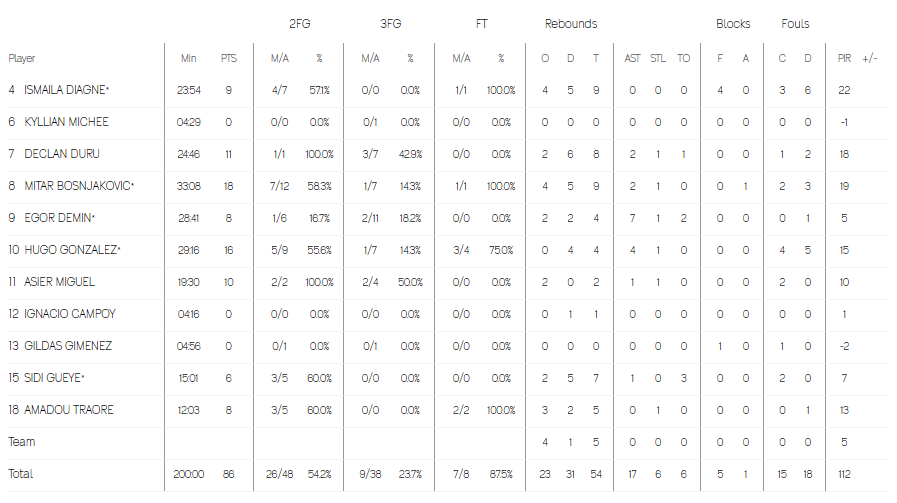Viewport: 897px width, 503px height.
Task: Click the AST column header
Action: tap(632, 58)
